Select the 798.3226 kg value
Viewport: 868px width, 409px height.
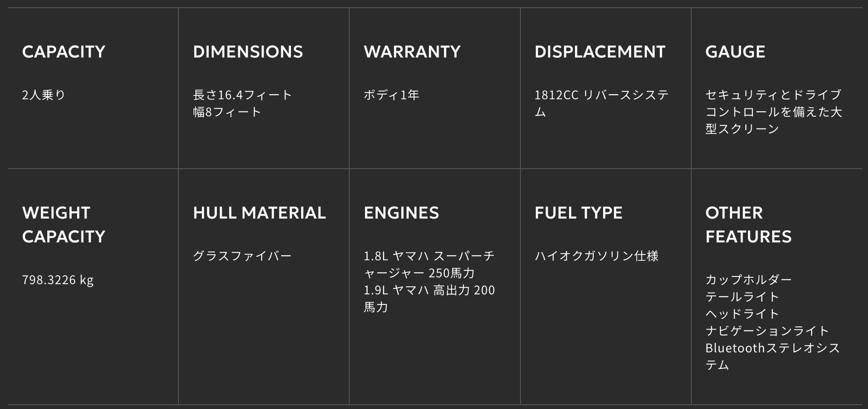coord(58,280)
